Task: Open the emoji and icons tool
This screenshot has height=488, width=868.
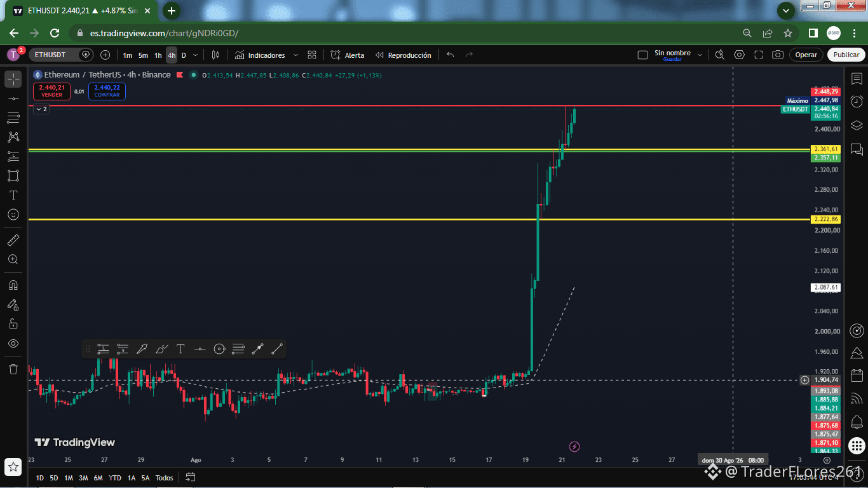Action: [x=13, y=215]
